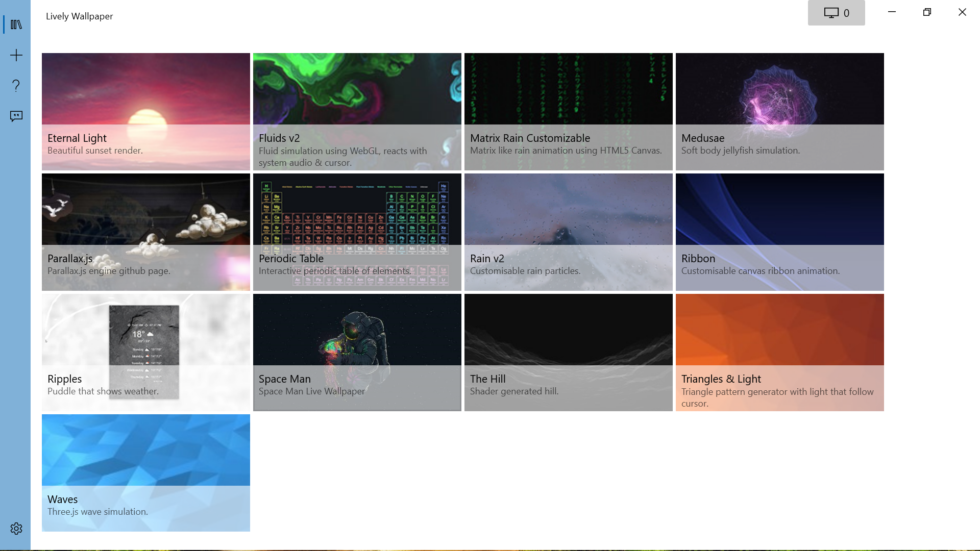
Task: Select the Fluids v2 wallpaper
Action: (357, 111)
